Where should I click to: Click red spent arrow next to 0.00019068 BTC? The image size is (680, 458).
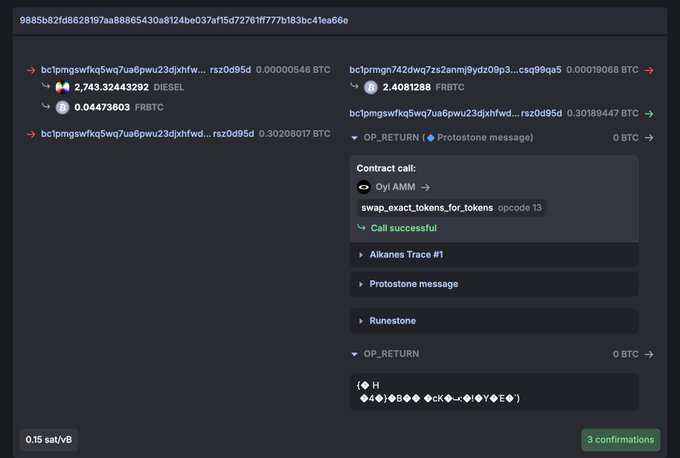649,70
